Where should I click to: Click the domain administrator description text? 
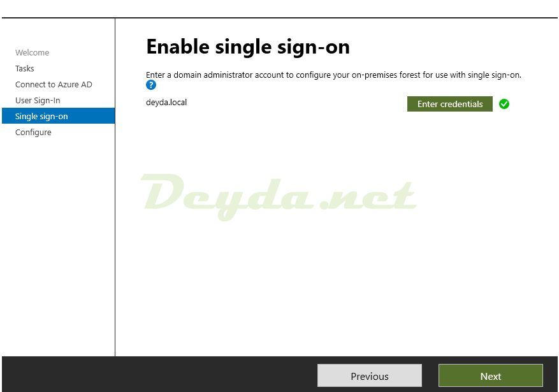pyautogui.click(x=333, y=75)
